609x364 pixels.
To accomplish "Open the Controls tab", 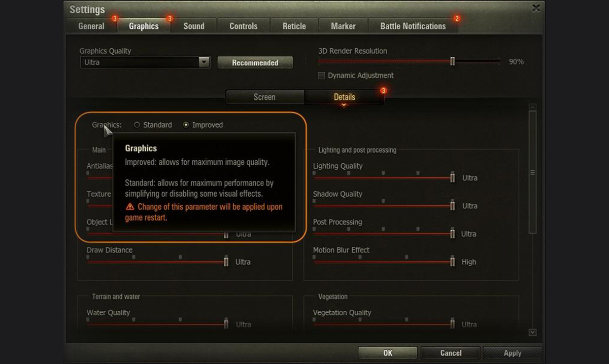I will coord(243,26).
